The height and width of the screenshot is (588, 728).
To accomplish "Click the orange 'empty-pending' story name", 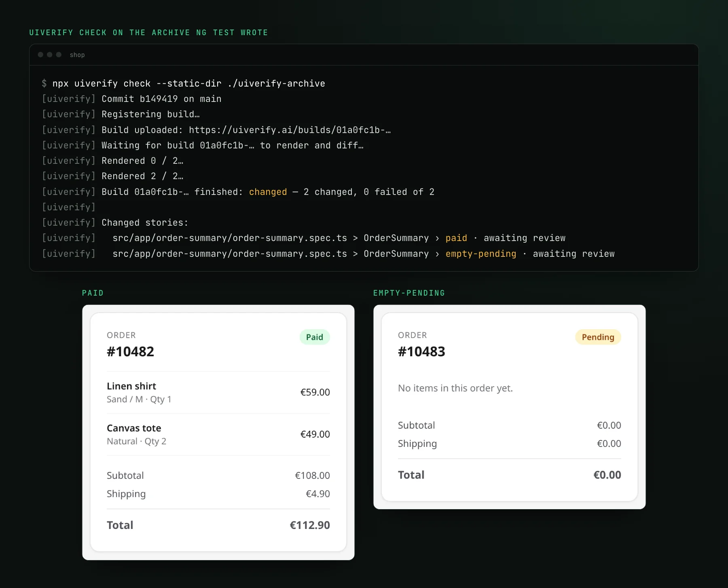I will click(x=481, y=254).
